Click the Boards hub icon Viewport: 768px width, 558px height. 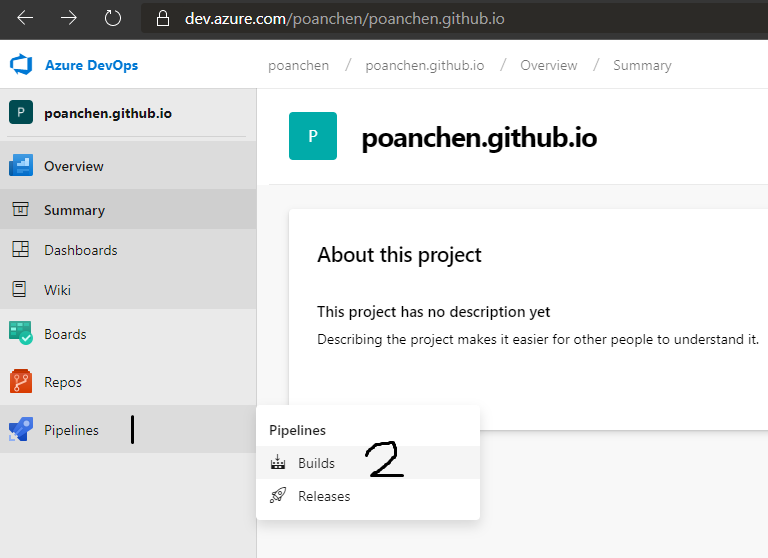[x=21, y=333]
